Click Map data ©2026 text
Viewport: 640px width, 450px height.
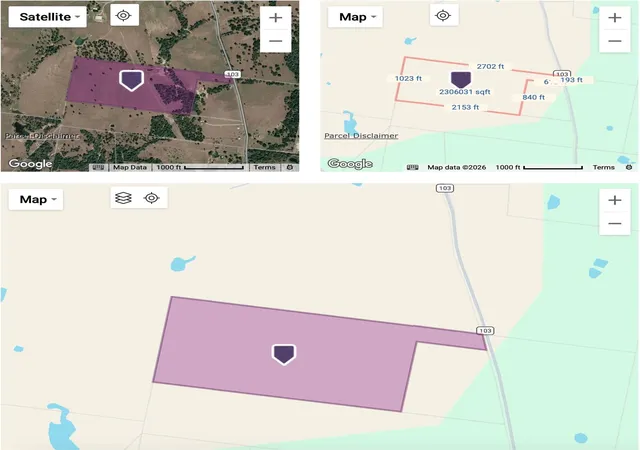tap(456, 167)
